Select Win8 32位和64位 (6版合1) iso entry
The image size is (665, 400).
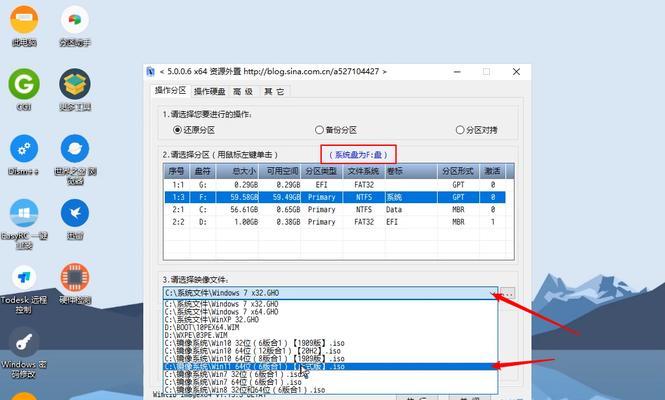[x=330, y=390]
